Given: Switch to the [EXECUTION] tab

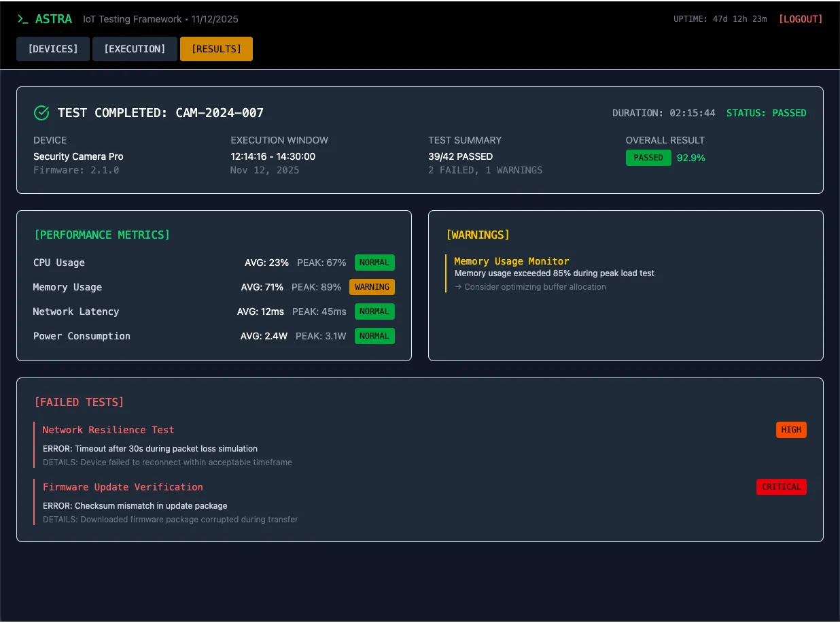Looking at the screenshot, I should pyautogui.click(x=135, y=49).
